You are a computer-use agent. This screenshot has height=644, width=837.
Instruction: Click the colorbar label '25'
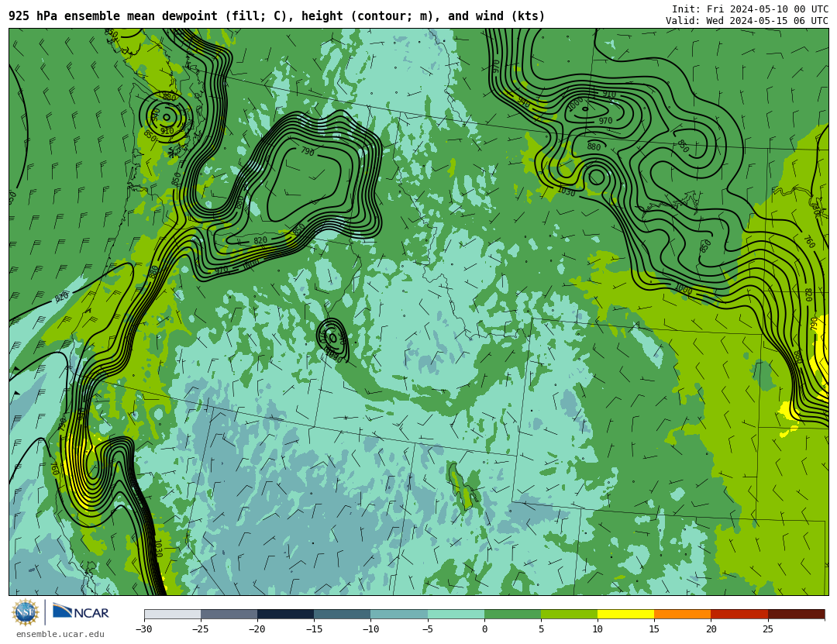(x=767, y=629)
